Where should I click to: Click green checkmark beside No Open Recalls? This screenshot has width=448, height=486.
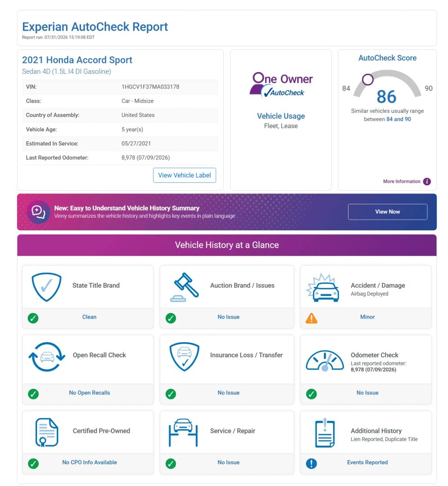coord(33,394)
